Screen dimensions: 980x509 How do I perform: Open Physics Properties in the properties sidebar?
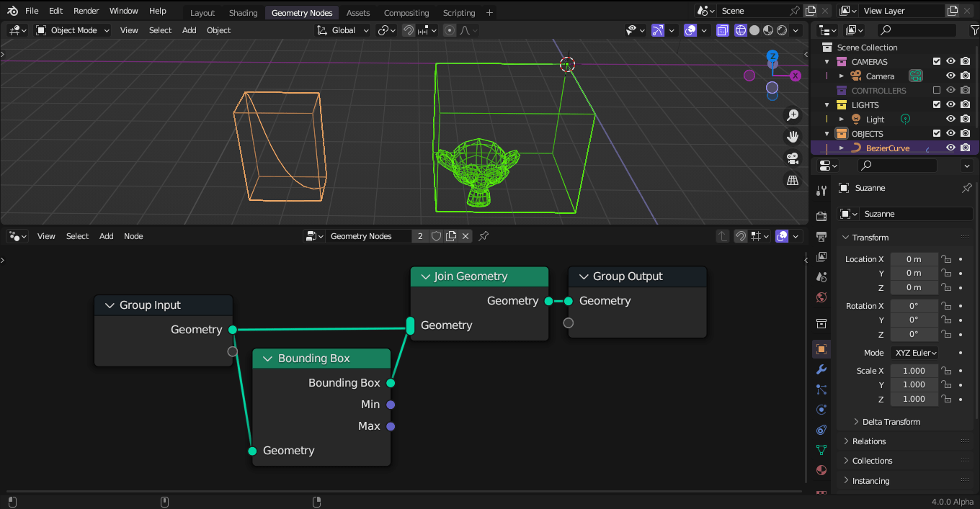pyautogui.click(x=821, y=410)
